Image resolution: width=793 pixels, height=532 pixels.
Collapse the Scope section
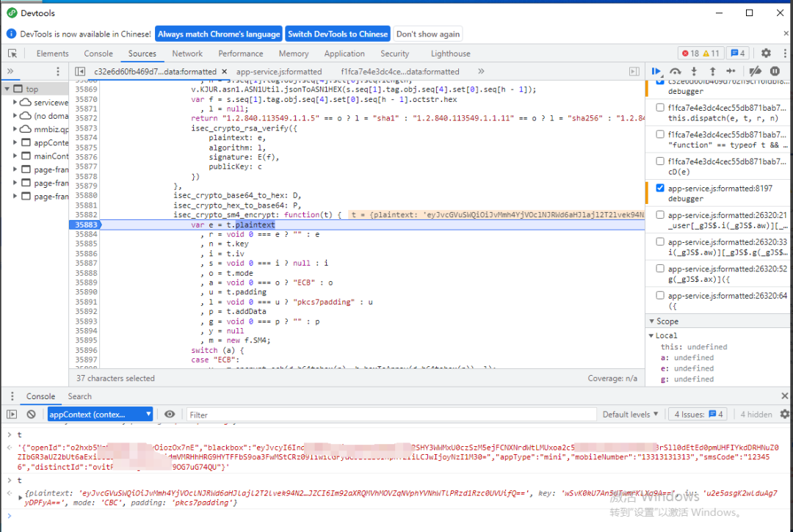click(x=667, y=321)
